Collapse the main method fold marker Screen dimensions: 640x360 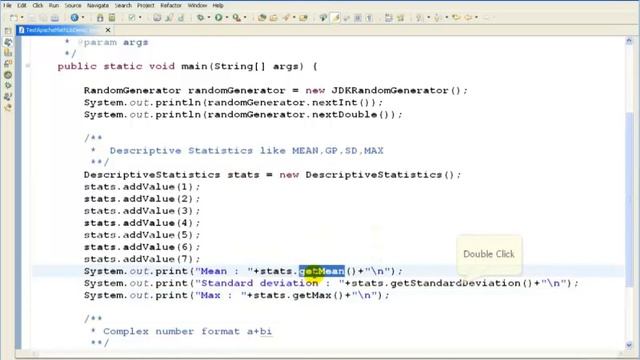[x=28, y=66]
